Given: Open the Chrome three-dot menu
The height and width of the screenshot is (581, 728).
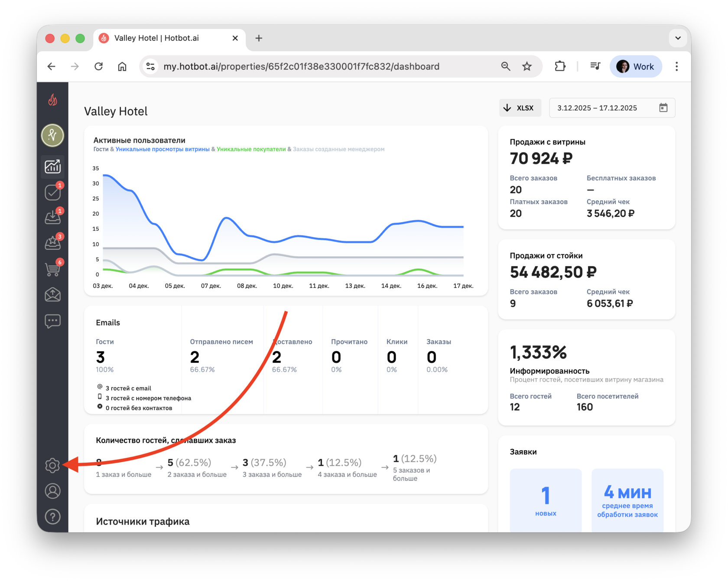Looking at the screenshot, I should point(676,66).
